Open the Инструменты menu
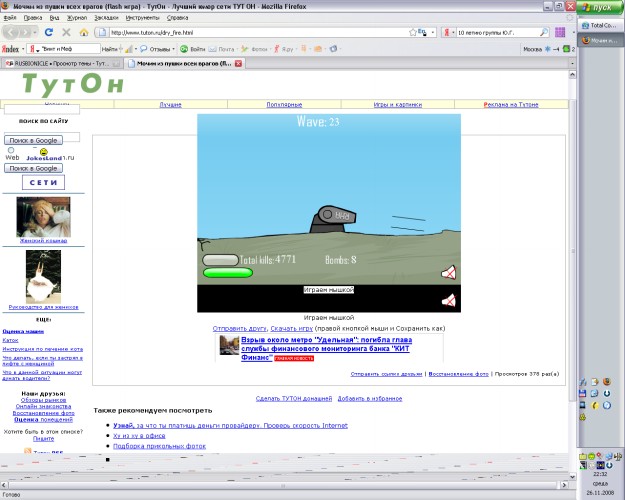 click(x=142, y=18)
